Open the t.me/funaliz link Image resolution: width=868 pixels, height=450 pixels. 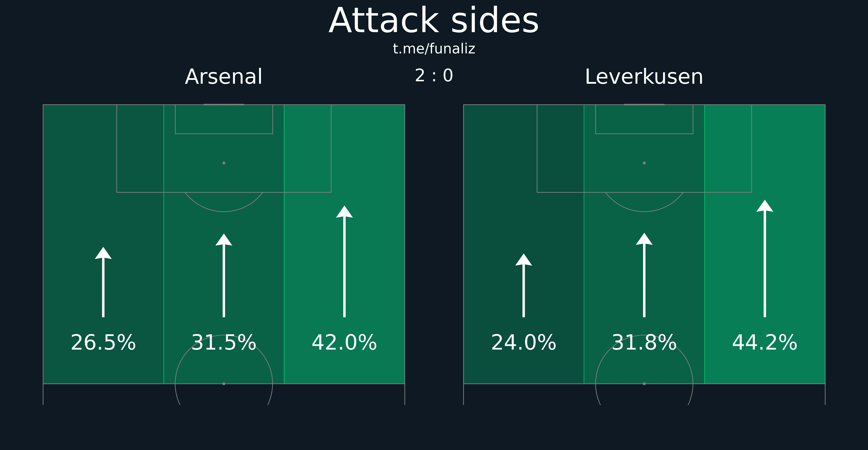pos(434,49)
